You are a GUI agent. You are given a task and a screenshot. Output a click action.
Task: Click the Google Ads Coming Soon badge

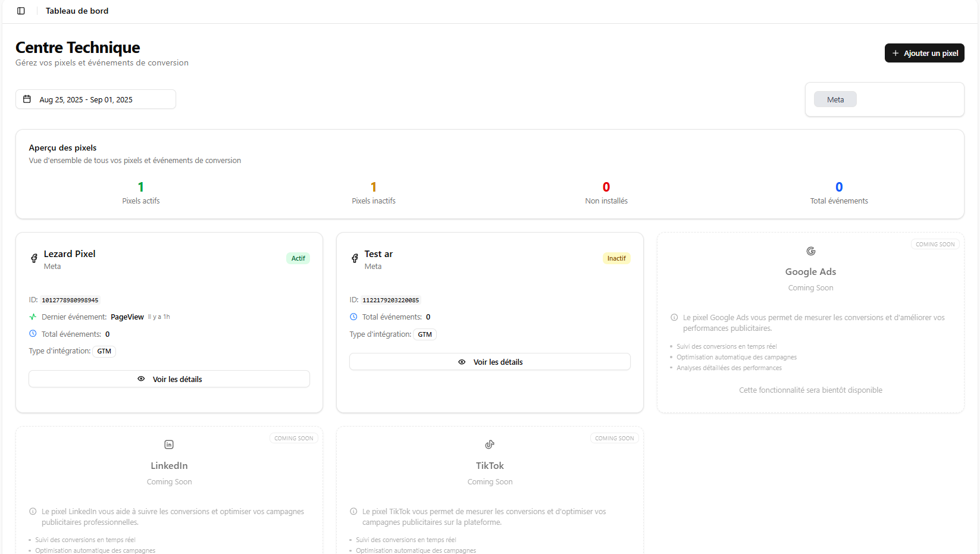[935, 245]
